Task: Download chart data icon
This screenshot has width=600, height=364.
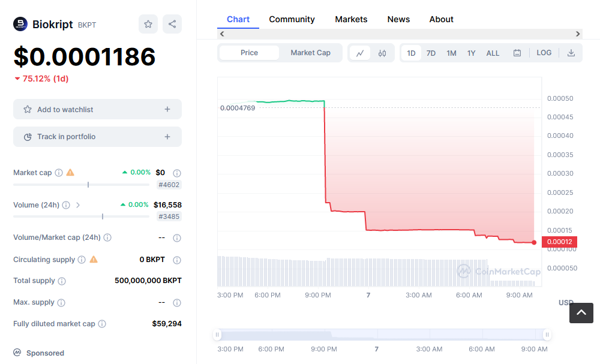Action: pos(571,53)
